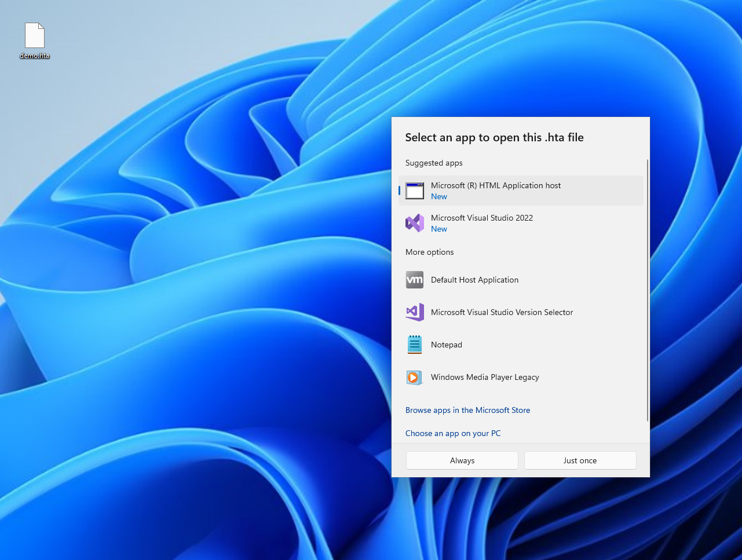742x560 pixels.
Task: Click the Windows Media Player Legacy icon
Action: click(x=415, y=377)
